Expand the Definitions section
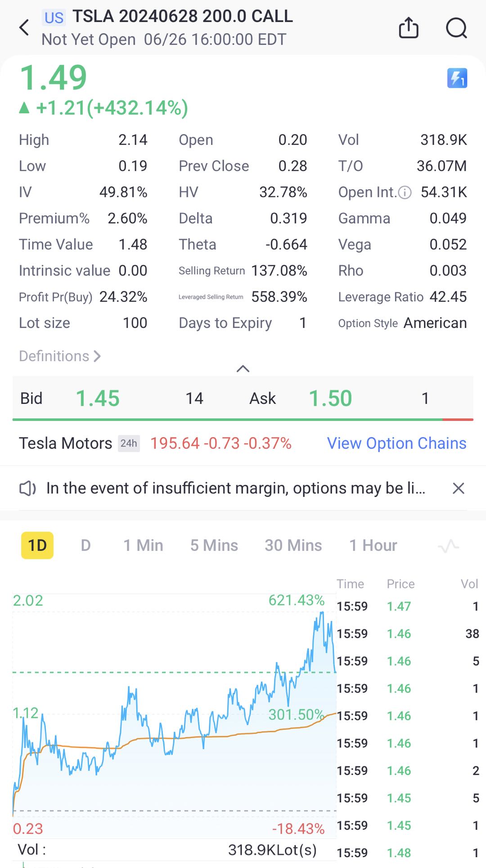Viewport: 486px width, 868px height. (60, 356)
